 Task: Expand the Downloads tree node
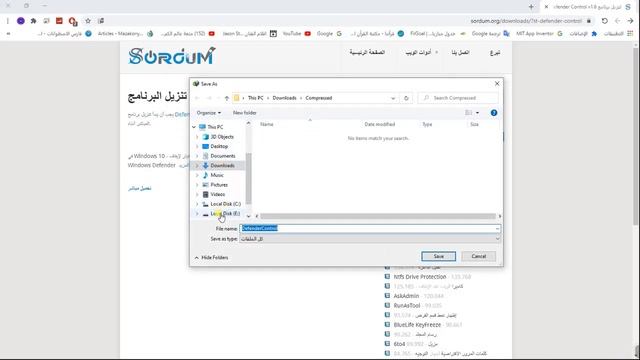coord(197,165)
